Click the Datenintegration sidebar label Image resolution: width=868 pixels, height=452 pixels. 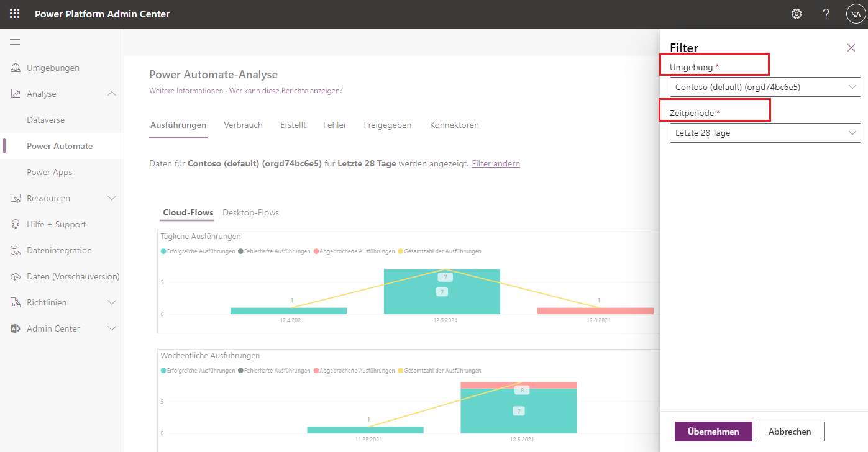(59, 250)
